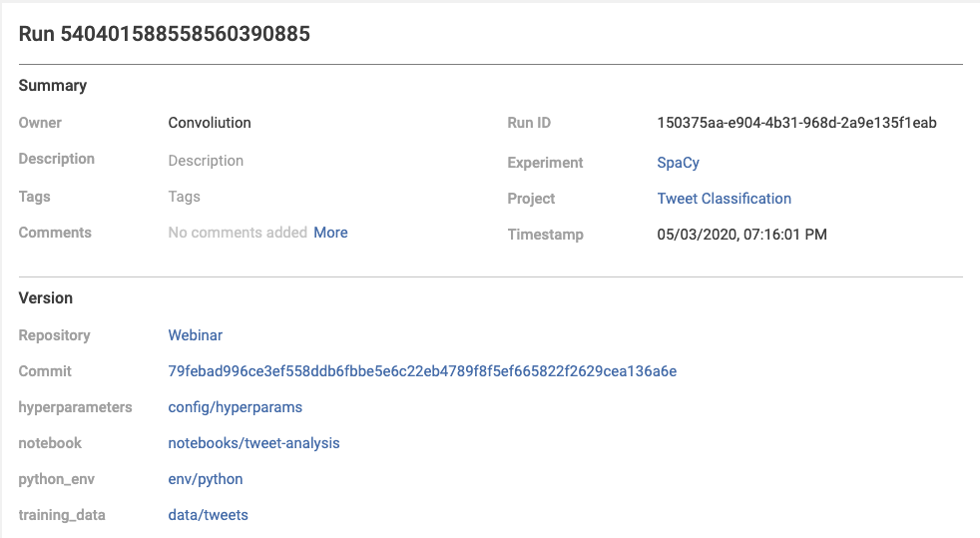Click the Commit field label
Screen dimensions: 980x538
[x=45, y=371]
